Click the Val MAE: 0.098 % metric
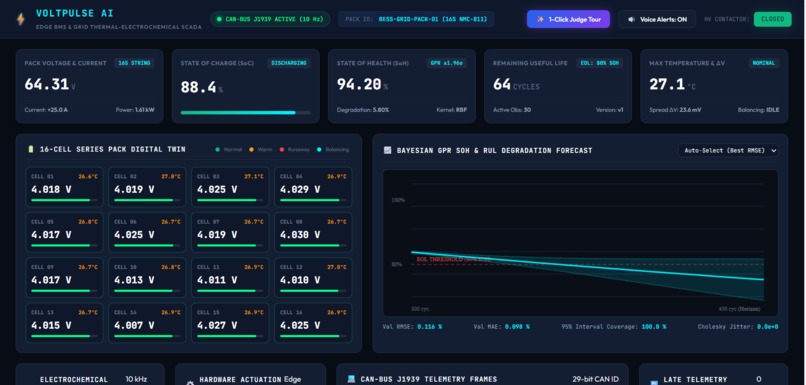The image size is (806, 385). pos(501,326)
